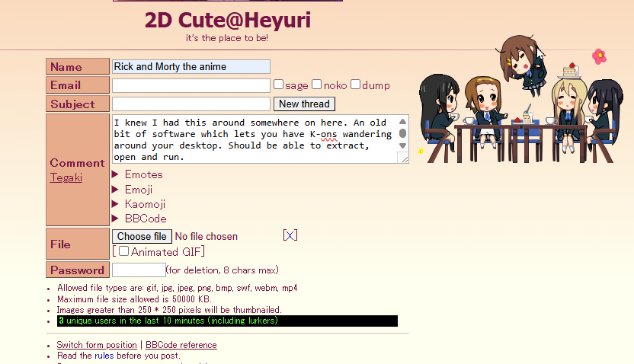634x364 pixels.
Task: Clear the file with [X] link
Action: click(290, 235)
